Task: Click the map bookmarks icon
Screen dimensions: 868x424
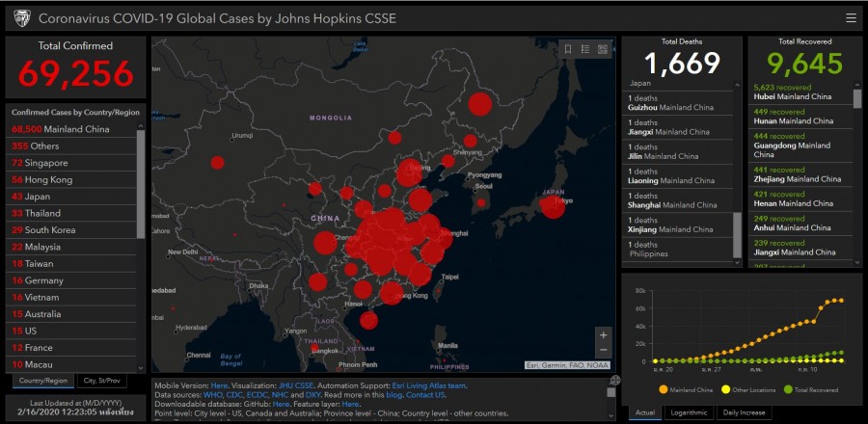Action: [x=568, y=49]
